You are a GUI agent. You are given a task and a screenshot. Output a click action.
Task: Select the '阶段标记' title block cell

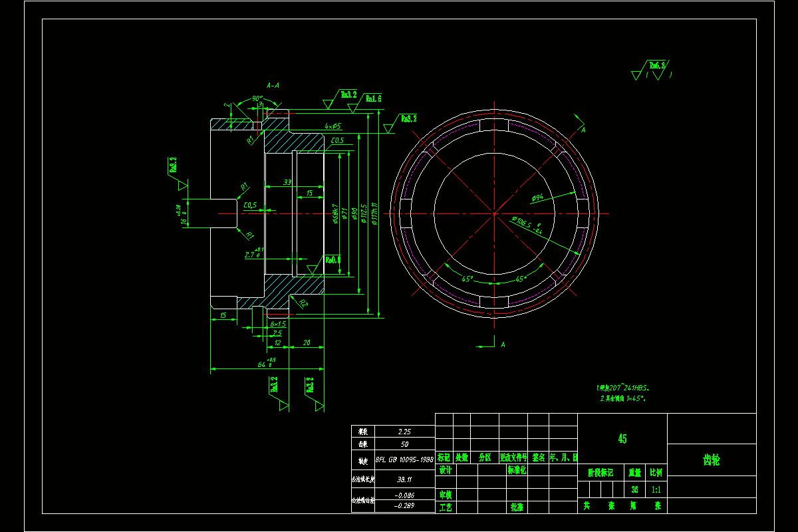pyautogui.click(x=600, y=473)
